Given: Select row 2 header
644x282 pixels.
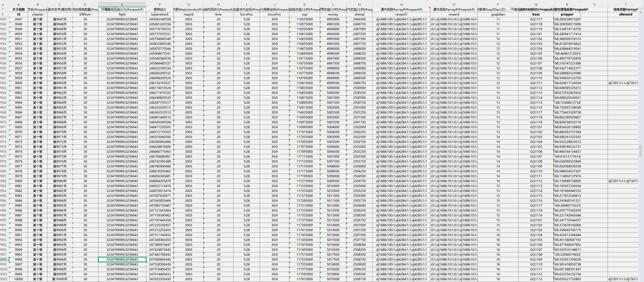Looking at the screenshot, I should (x=3, y=14).
